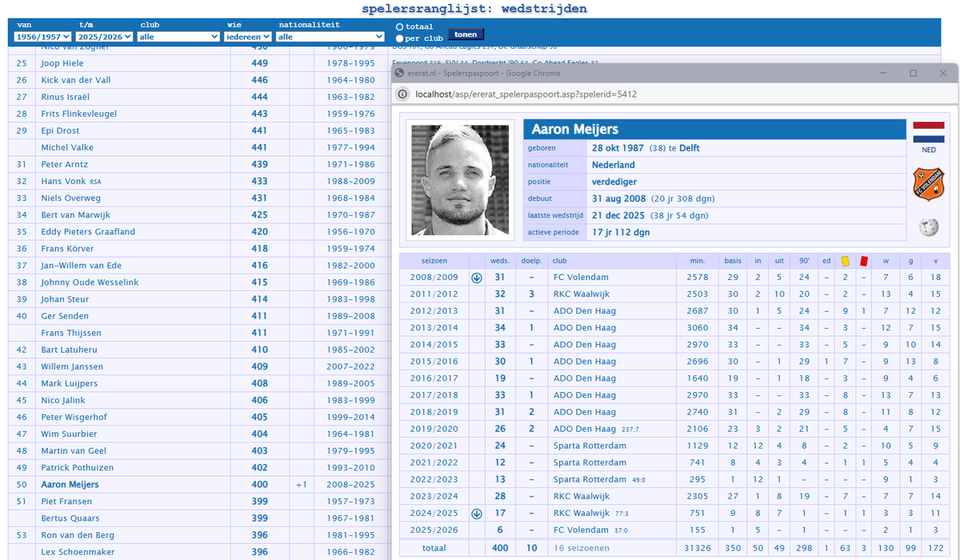Click the 'doelp.' column header
Screen dimensions: 960x560
(x=531, y=261)
